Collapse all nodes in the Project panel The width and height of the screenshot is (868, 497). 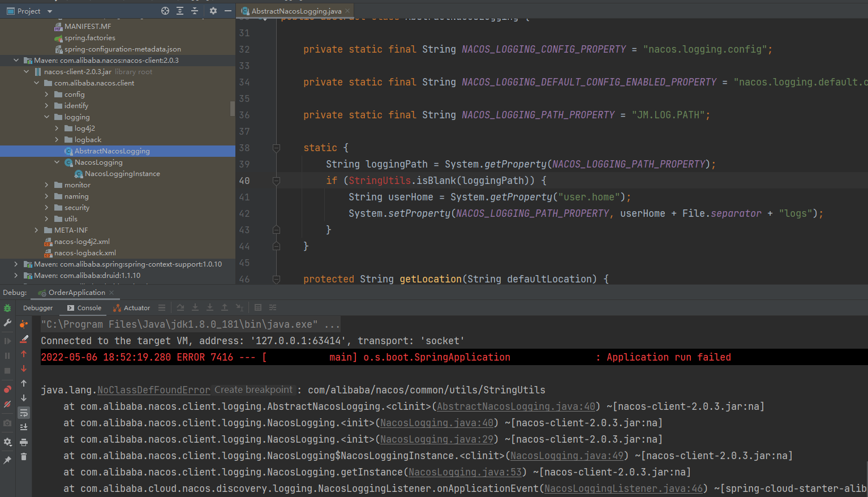click(x=195, y=10)
